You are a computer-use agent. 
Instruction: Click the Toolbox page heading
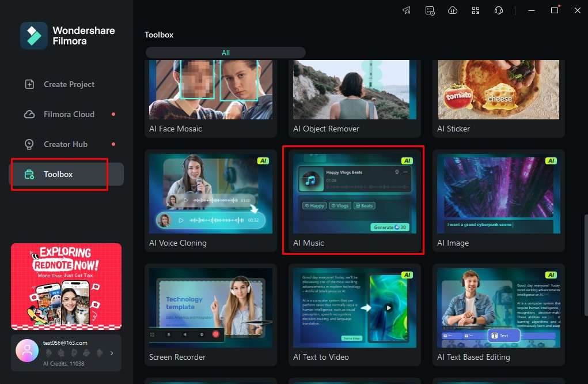159,35
